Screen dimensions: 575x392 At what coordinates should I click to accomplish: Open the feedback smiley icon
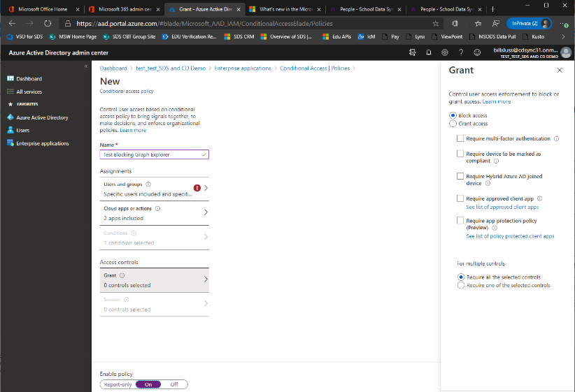click(477, 52)
